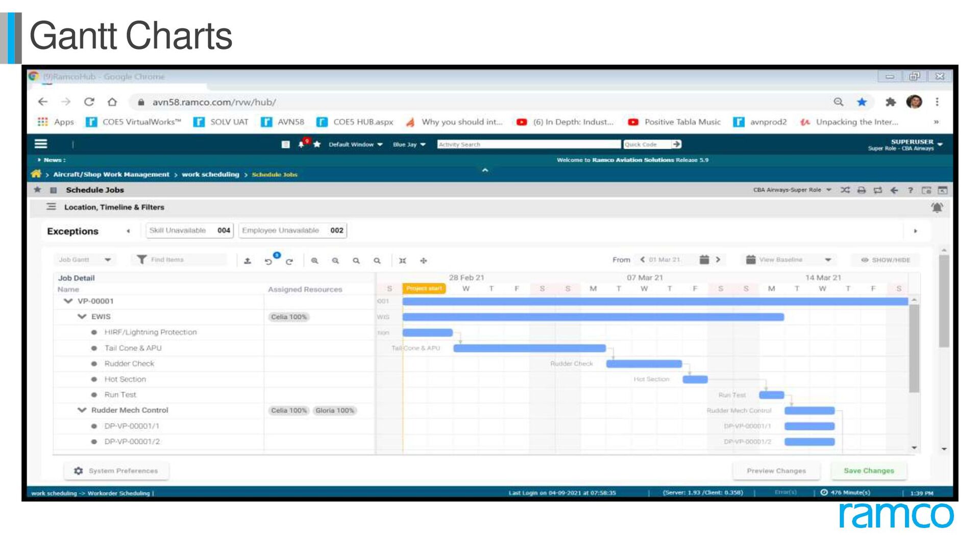Toggle SHOW/HIDE columns eye button
Viewport: 980px width, 551px height.
click(x=886, y=260)
